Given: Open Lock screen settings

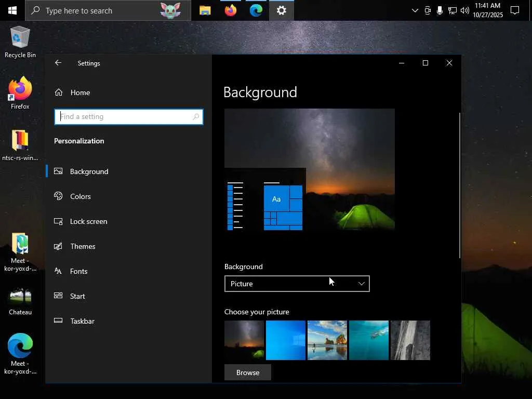Looking at the screenshot, I should click(x=88, y=221).
